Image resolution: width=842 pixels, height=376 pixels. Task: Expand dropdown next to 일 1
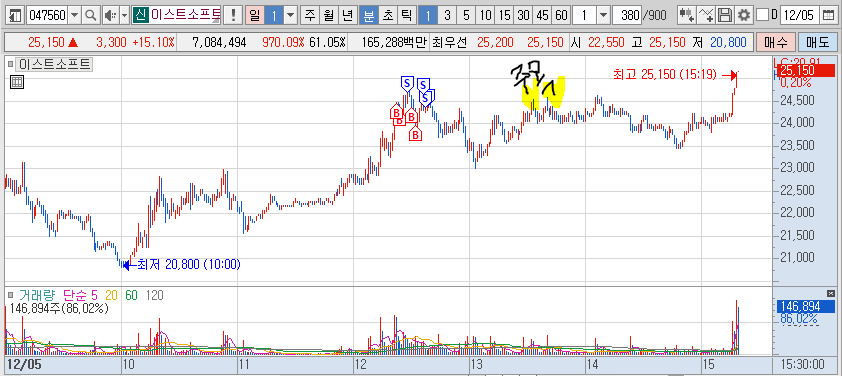291,15
